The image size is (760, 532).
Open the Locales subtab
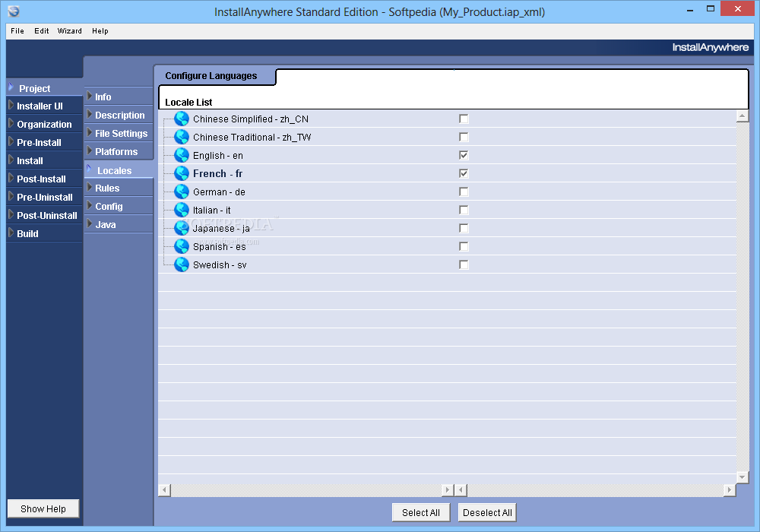(119, 170)
